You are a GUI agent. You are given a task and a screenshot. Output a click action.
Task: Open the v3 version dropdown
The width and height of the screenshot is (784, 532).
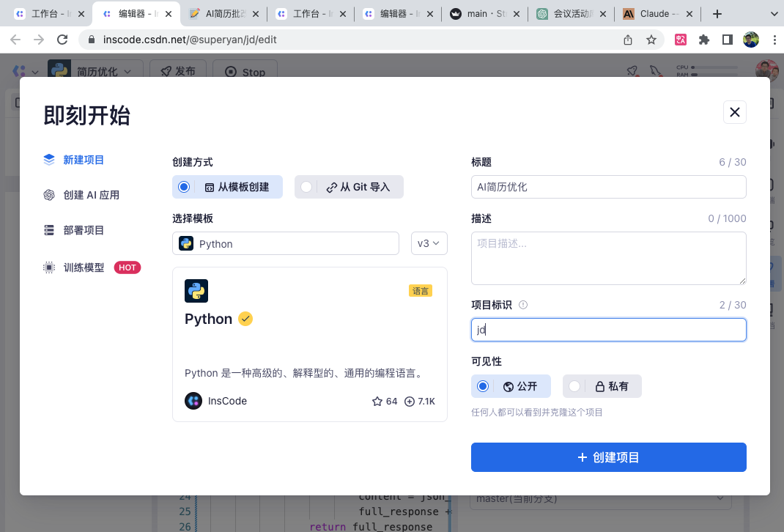[429, 243]
